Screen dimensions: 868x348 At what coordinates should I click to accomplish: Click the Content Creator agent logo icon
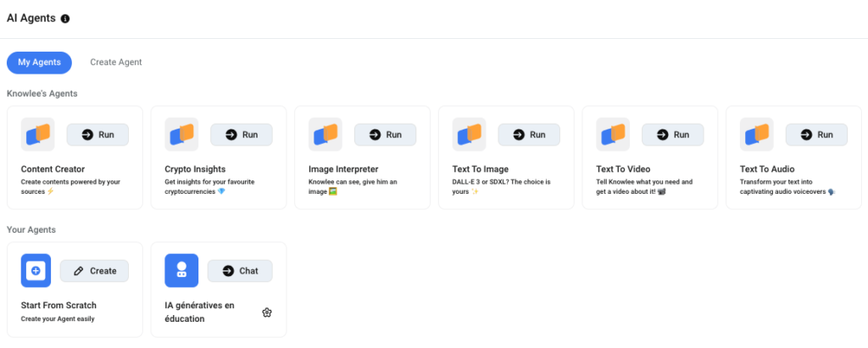click(37, 135)
